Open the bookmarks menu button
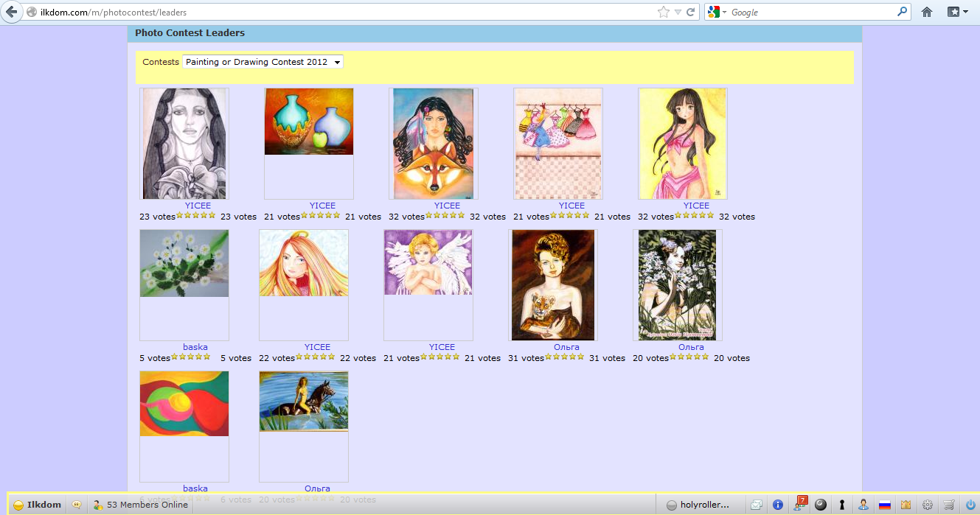980x515 pixels. tap(957, 12)
